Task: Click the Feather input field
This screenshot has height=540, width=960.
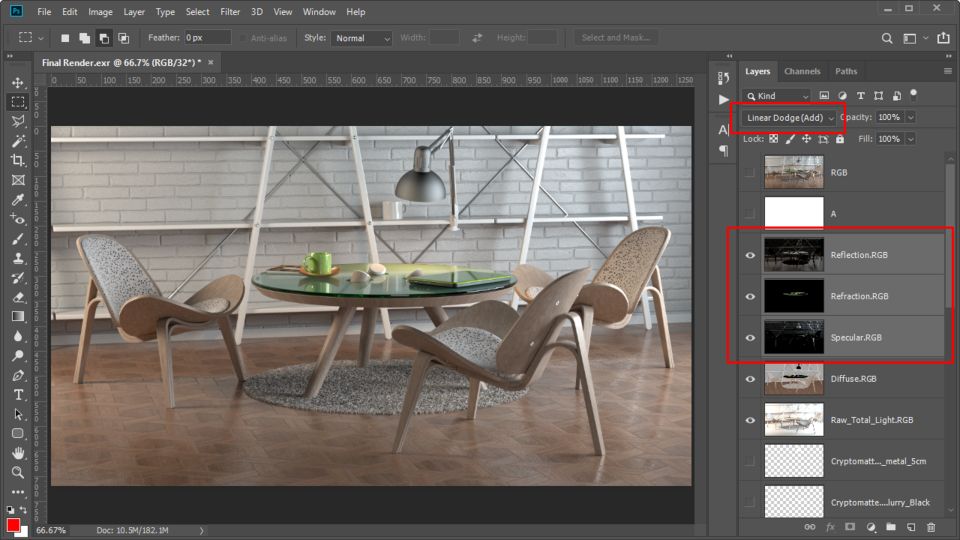Action: point(206,38)
